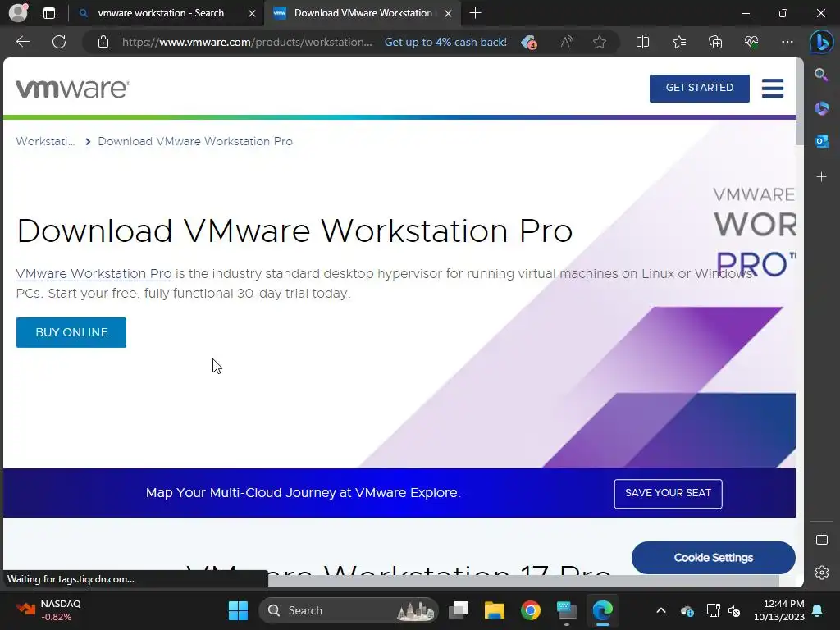Open the shopping price tag icon

click(529, 43)
